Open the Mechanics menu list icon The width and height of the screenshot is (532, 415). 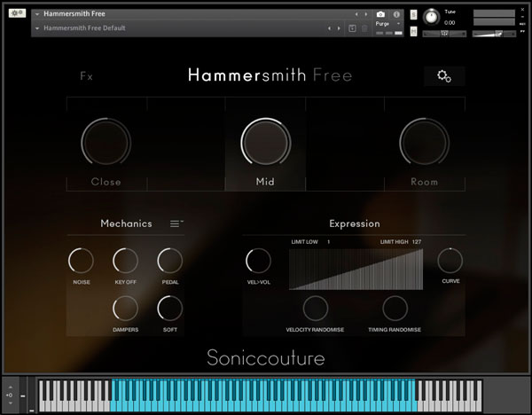[x=176, y=223]
